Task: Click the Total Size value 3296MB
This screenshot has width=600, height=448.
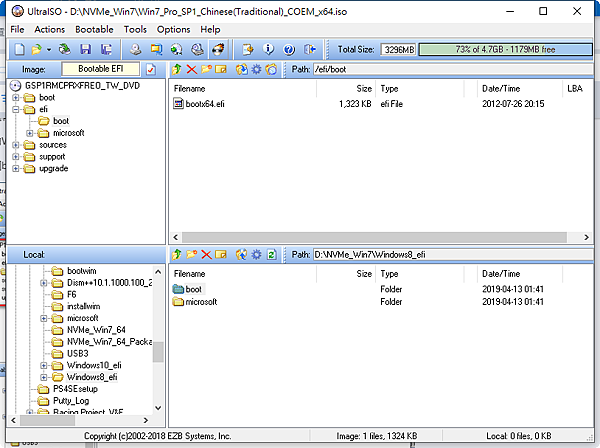Action: point(399,49)
